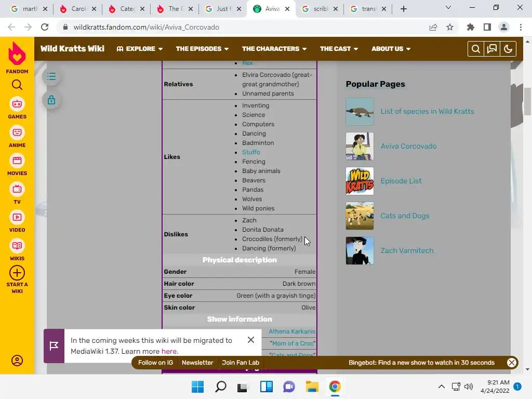Open the taskbar Chat app icon
Screen dimensions: 532x399
pos(289,387)
